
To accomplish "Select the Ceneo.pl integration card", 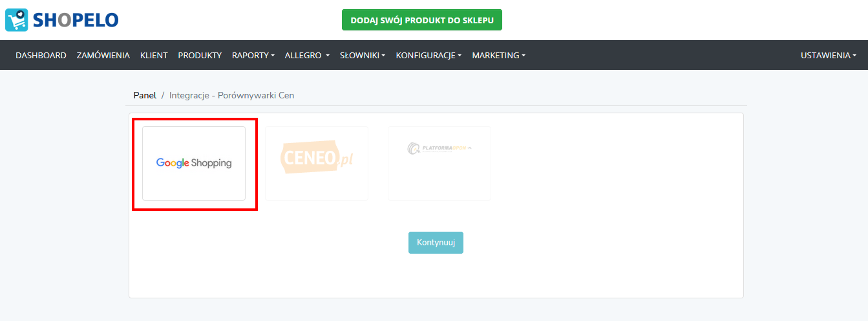I will 317,163.
